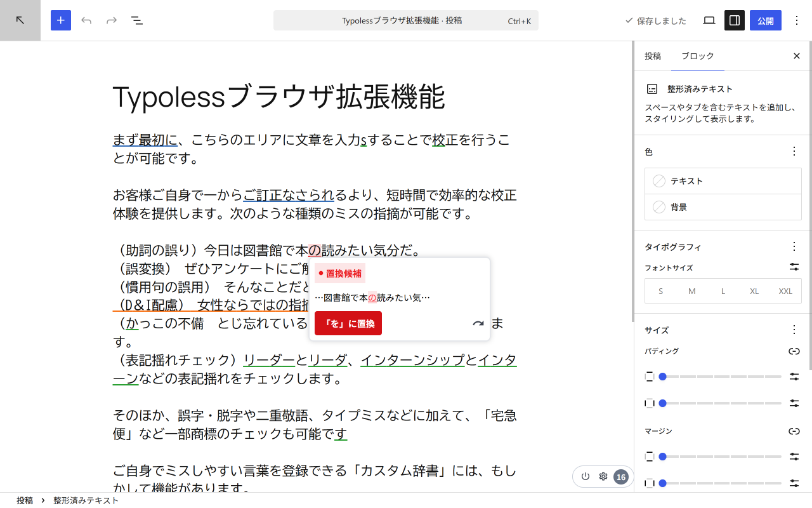This screenshot has width=812, height=508.
Task: Open the 背景 color picker
Action: point(723,207)
